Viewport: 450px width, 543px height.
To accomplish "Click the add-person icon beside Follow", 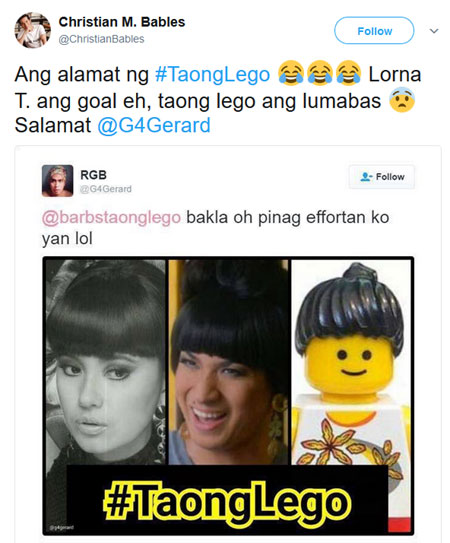I will [x=366, y=177].
